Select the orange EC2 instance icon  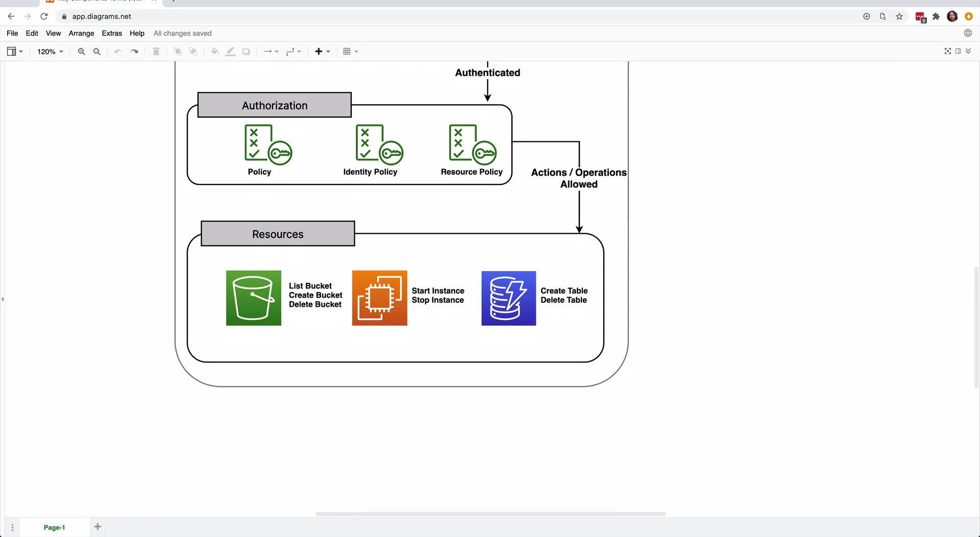[x=380, y=298]
